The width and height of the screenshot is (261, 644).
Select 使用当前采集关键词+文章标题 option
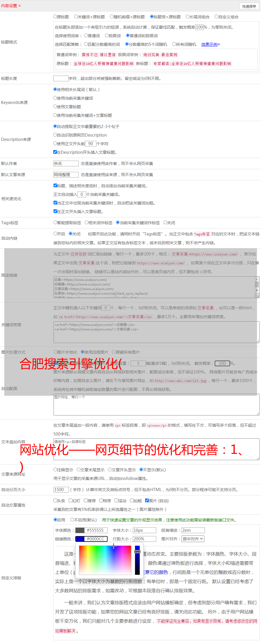click(x=55, y=115)
